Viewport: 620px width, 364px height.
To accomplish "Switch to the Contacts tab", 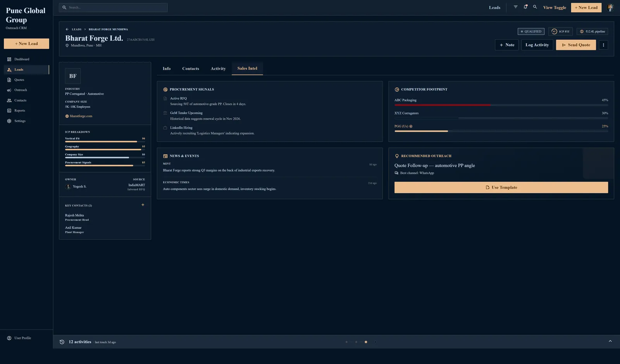I will click(x=191, y=69).
